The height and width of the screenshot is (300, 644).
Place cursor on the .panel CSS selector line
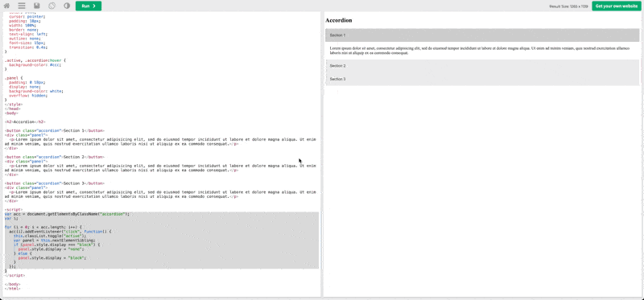tap(13, 77)
